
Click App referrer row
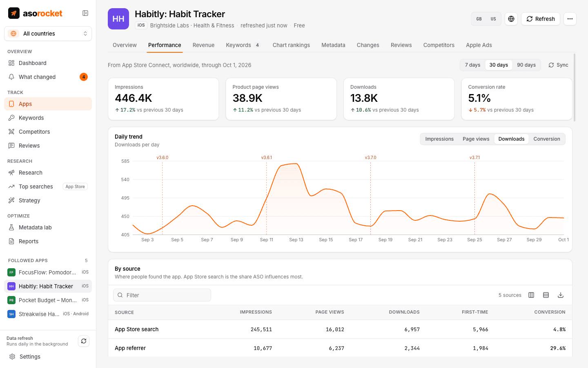(340, 348)
